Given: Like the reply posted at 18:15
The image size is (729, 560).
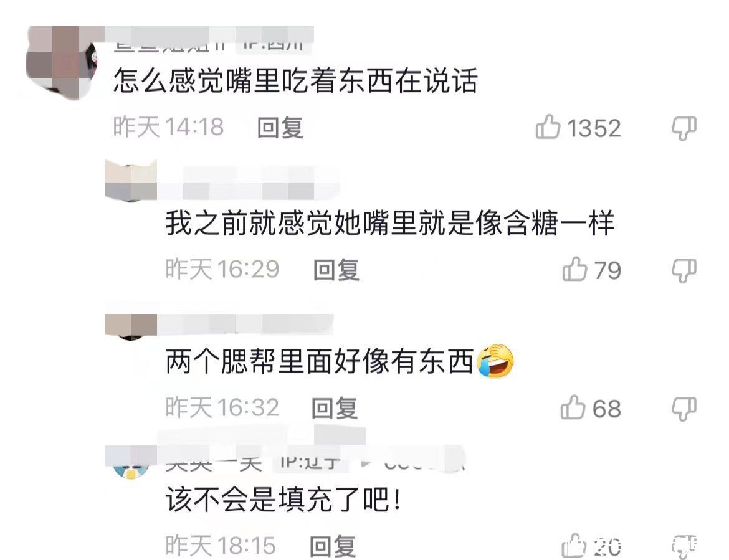Looking at the screenshot, I should [574, 546].
